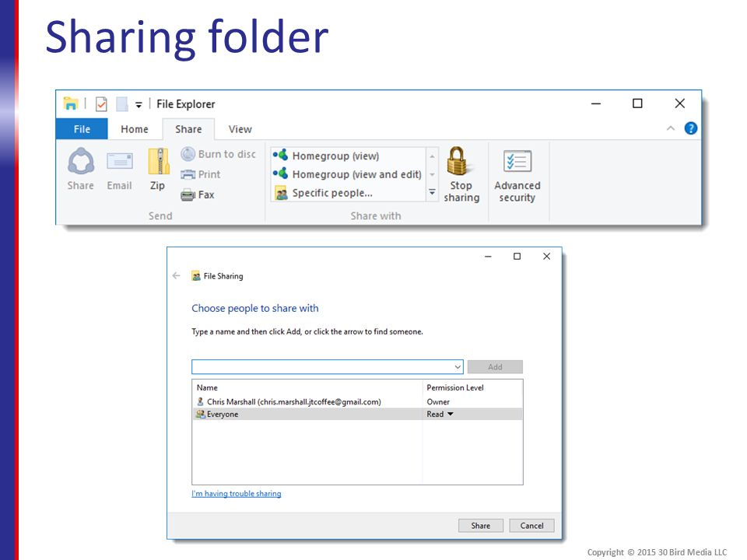Open the File Explorer help icon
Screen dimensions: 747x560
[x=691, y=128]
